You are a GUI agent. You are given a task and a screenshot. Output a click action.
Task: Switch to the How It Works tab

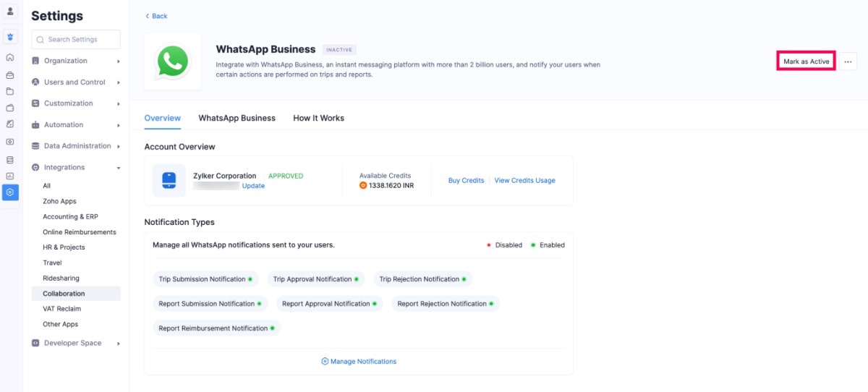pyautogui.click(x=318, y=118)
